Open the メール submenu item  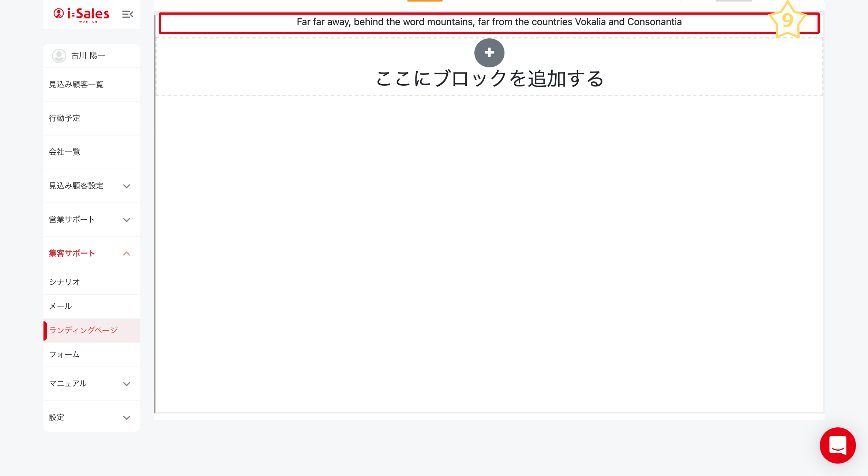(61, 306)
